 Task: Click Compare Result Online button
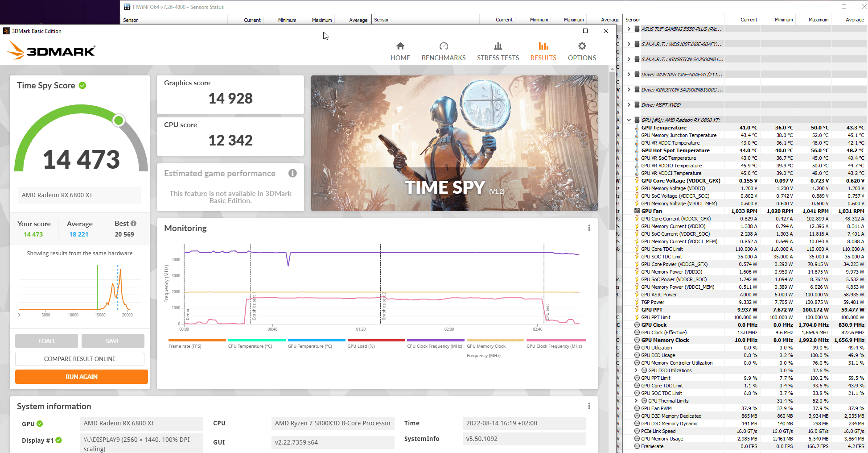tap(80, 359)
